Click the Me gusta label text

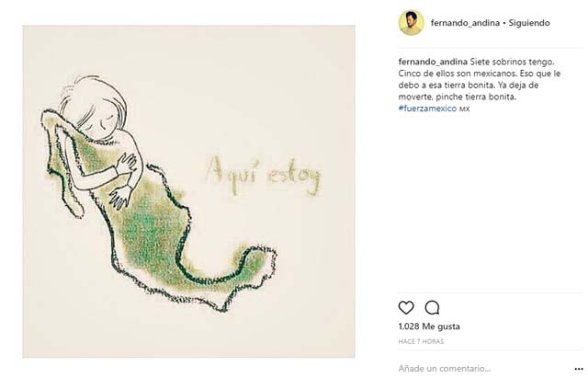(x=441, y=326)
